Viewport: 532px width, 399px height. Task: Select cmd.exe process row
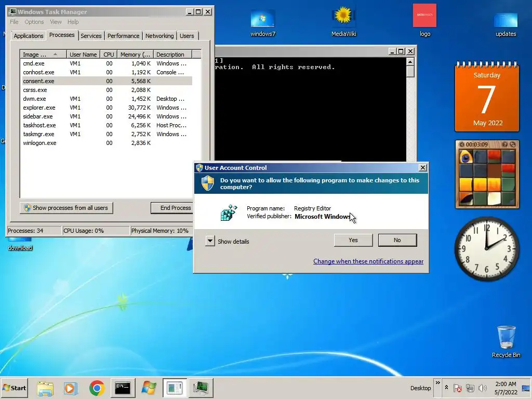107,63
